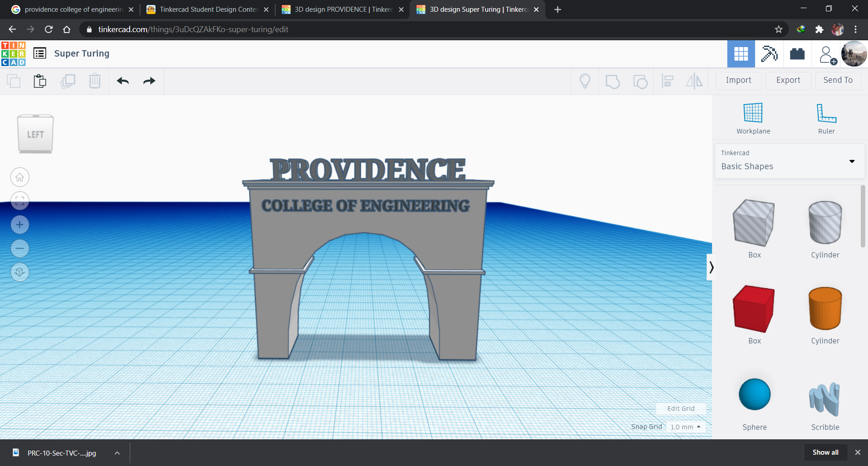Click the Home view button
868x466 pixels.
coord(20,177)
